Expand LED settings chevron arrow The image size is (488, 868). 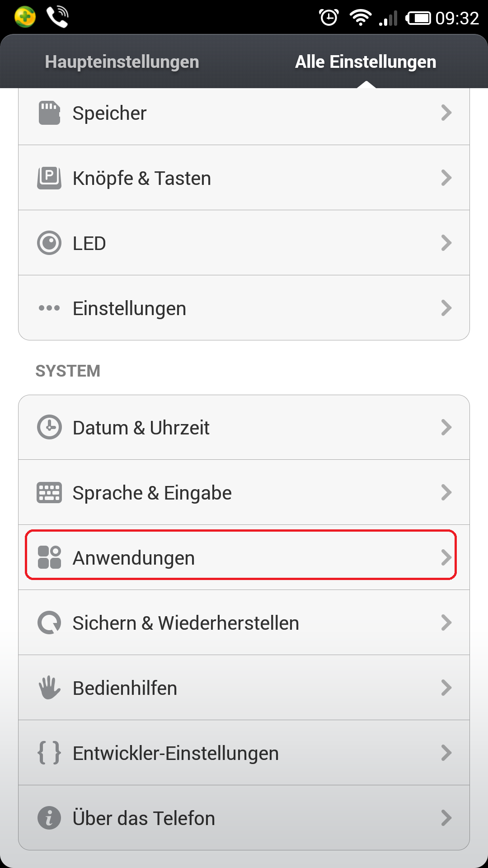click(446, 243)
